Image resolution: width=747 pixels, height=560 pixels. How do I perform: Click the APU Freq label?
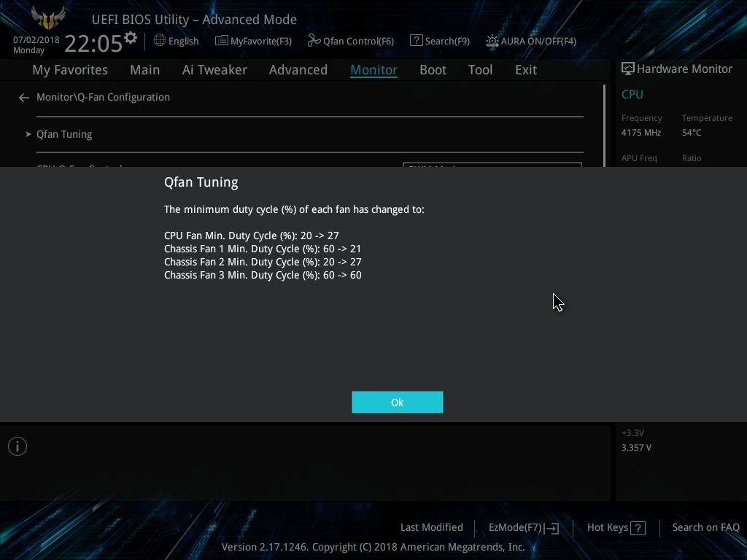(639, 158)
